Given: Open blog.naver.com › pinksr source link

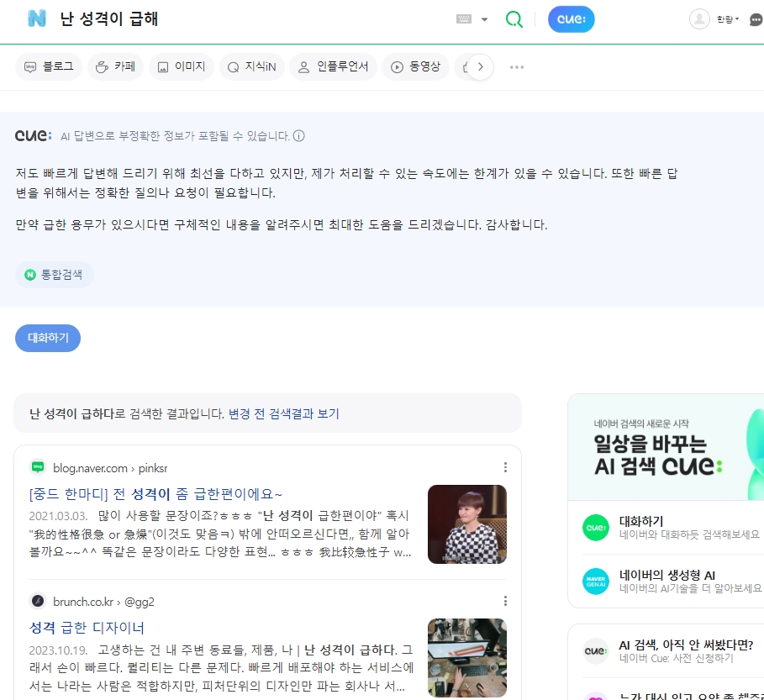Looking at the screenshot, I should tap(110, 468).
